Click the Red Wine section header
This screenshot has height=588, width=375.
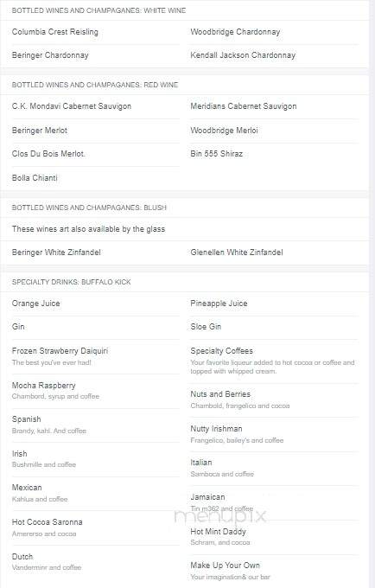coord(95,85)
